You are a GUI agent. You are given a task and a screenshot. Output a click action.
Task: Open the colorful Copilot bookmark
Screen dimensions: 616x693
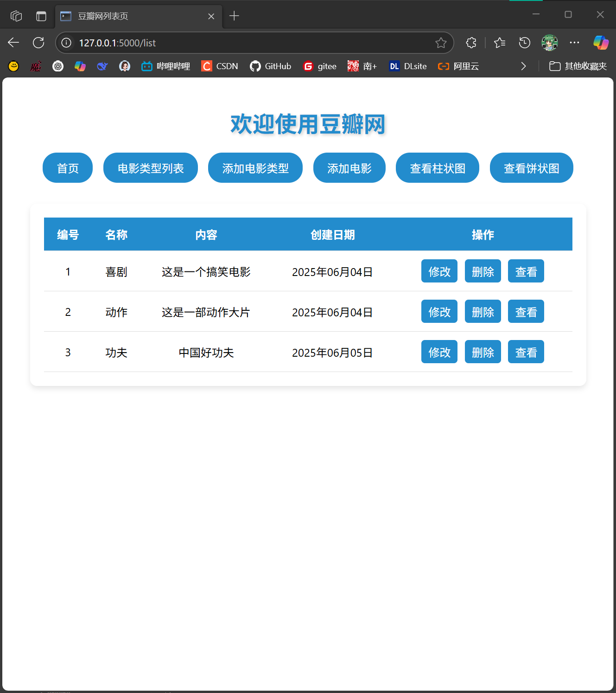click(80, 66)
